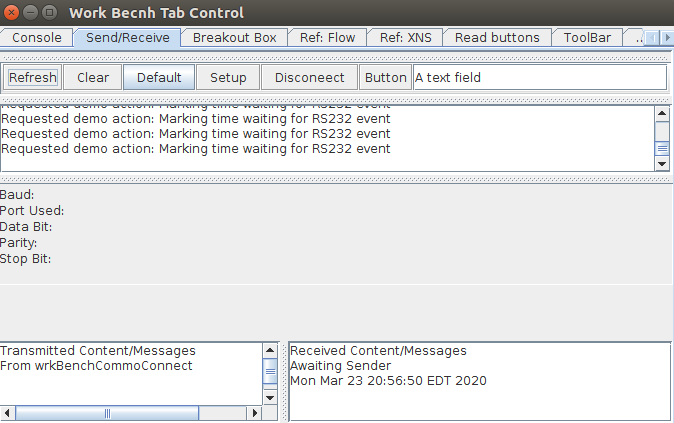Click the Transmitted panel scroll-up arrow

coord(269,350)
